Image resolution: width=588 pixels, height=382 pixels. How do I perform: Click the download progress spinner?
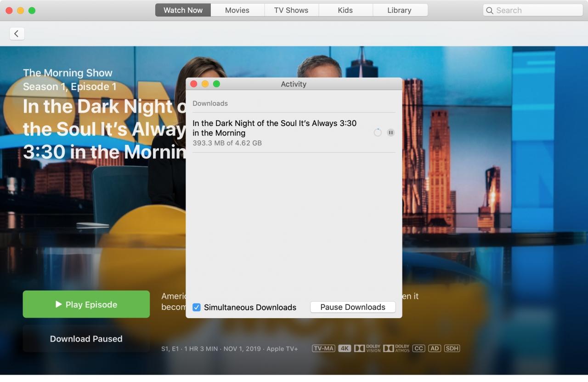(378, 132)
